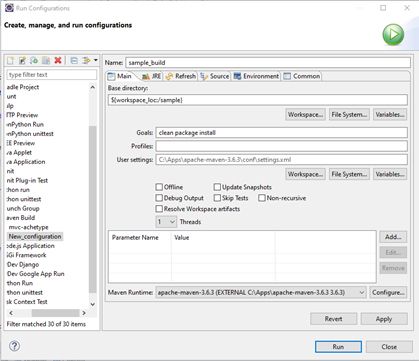Delete selected configuration with red X icon

click(58, 60)
